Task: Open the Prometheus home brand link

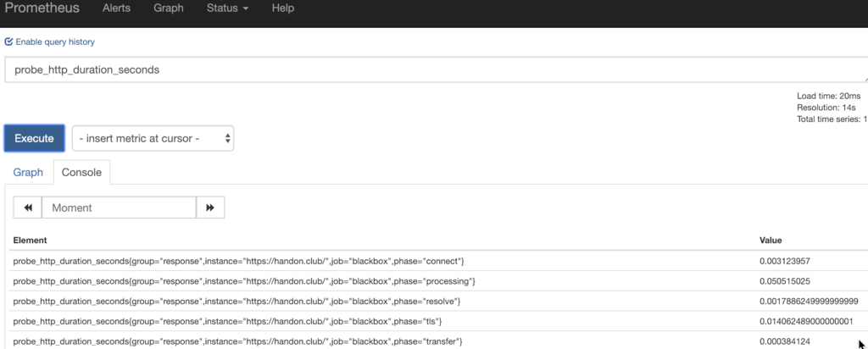Action: pyautogui.click(x=42, y=8)
